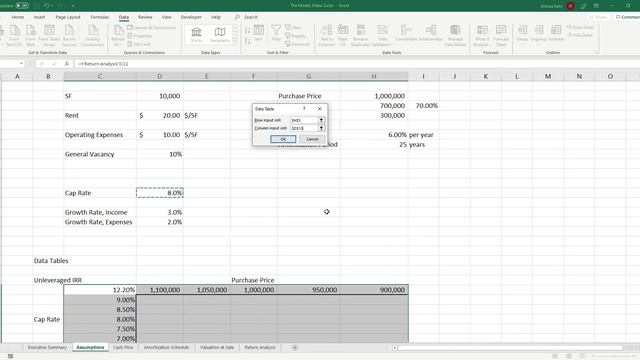Click the Row input cell field
The width and height of the screenshot is (640, 360).
pos(304,120)
